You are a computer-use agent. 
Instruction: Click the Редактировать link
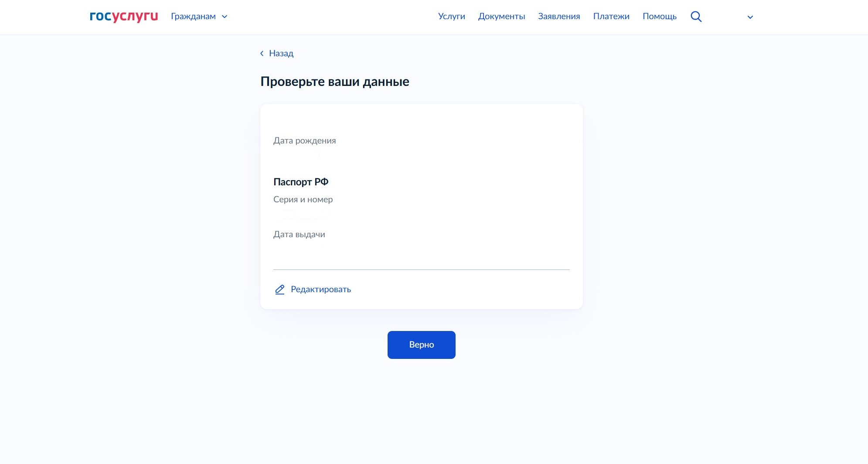(x=320, y=290)
